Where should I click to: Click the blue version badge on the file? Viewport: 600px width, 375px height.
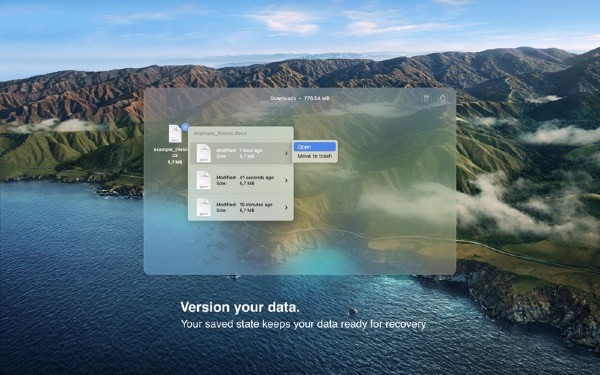pos(185,127)
